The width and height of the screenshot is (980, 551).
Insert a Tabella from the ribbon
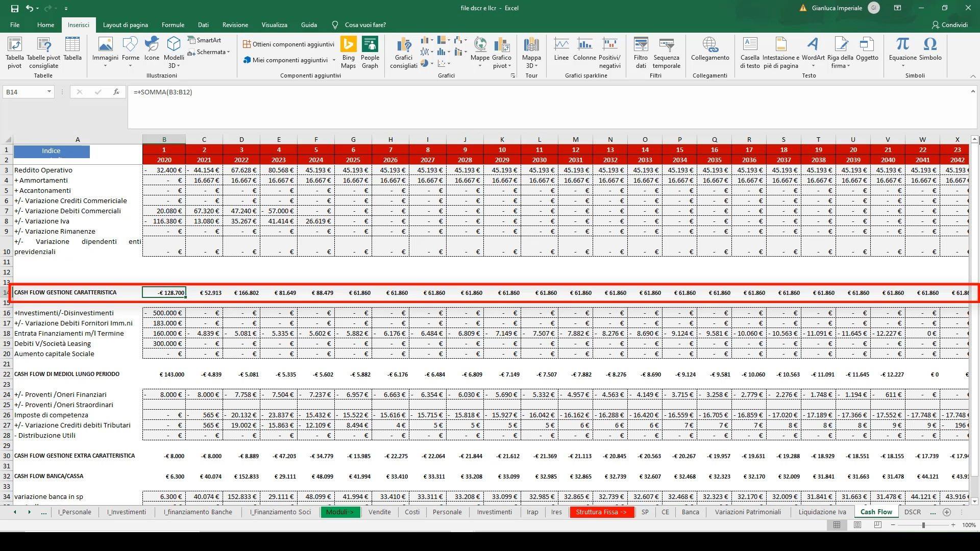click(72, 49)
